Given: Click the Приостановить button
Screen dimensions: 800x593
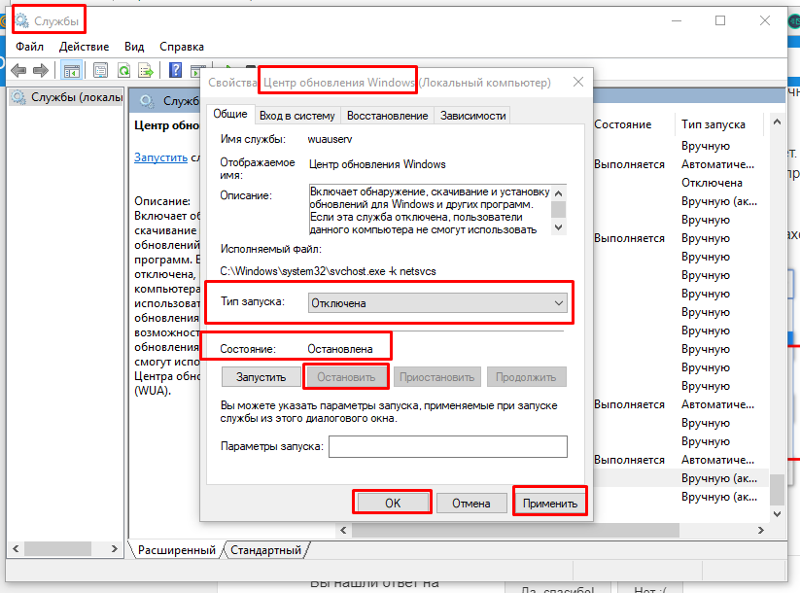Looking at the screenshot, I should coord(437,377).
